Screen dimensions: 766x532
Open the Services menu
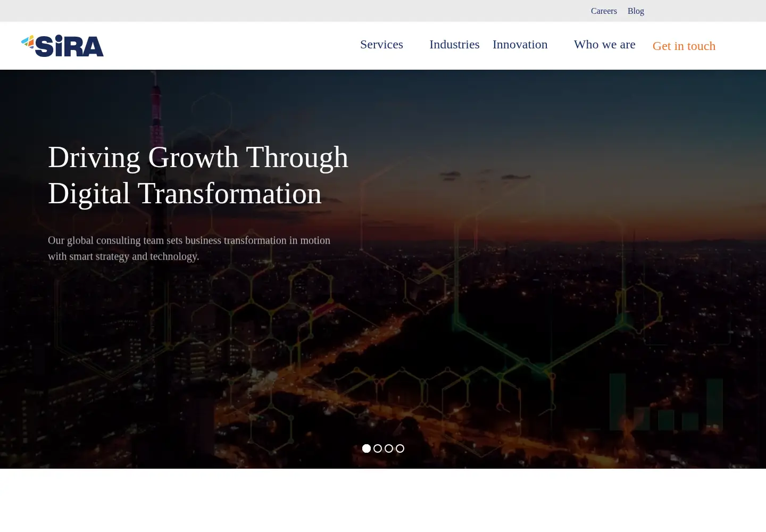(381, 45)
